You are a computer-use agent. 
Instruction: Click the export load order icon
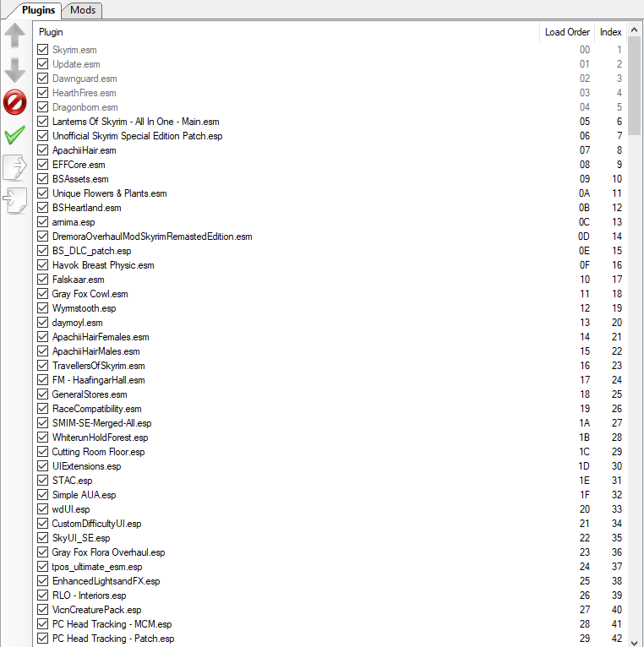pos(15,167)
